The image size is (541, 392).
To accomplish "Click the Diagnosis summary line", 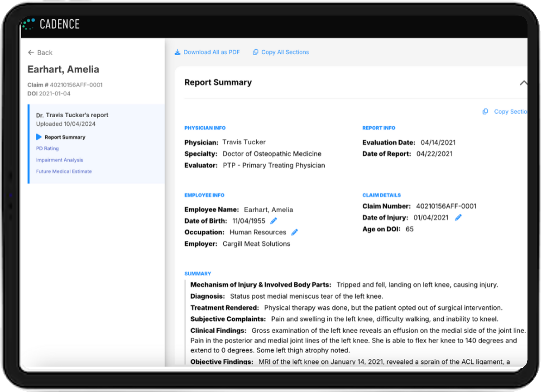I will (287, 296).
